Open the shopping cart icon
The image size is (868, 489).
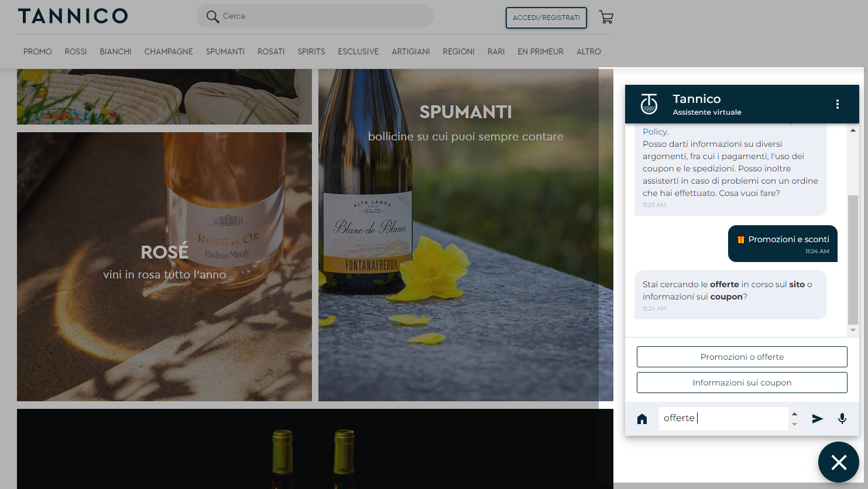606,18
